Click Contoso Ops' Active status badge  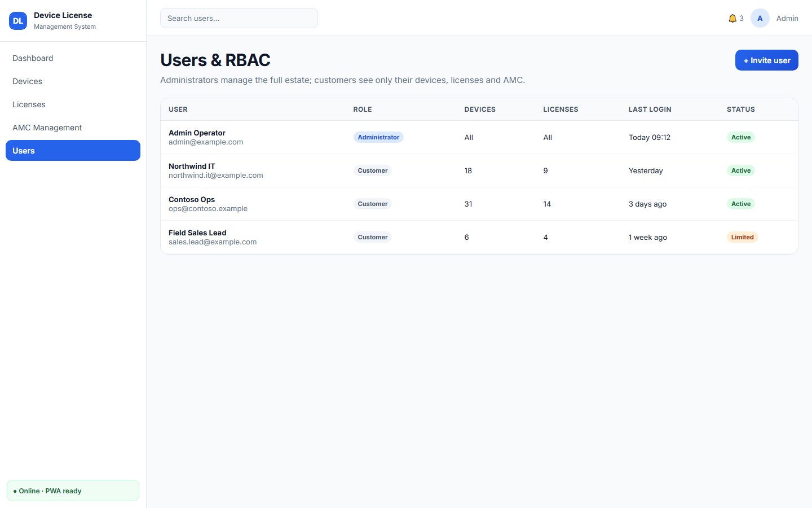(x=741, y=204)
